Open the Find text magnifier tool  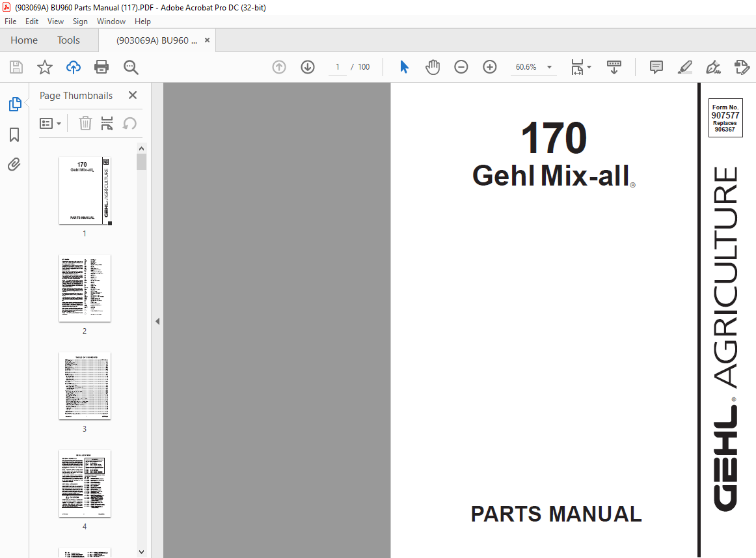point(131,67)
